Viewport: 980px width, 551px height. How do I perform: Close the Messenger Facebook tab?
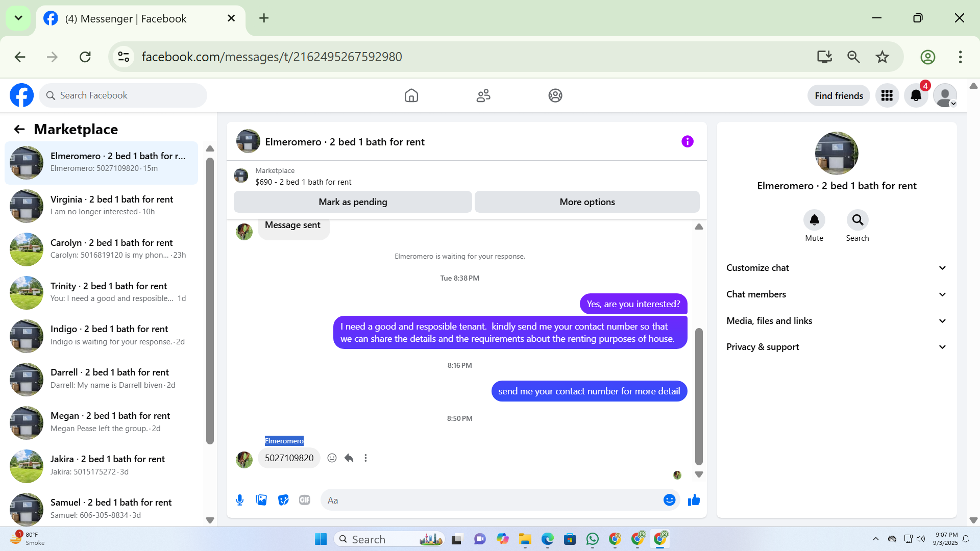pos(231,18)
